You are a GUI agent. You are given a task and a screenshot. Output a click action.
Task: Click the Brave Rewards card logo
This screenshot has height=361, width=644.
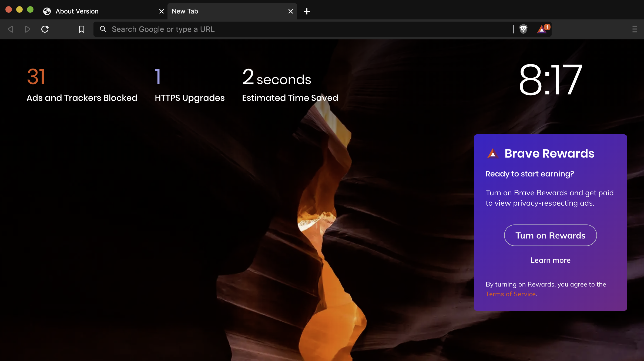(493, 154)
